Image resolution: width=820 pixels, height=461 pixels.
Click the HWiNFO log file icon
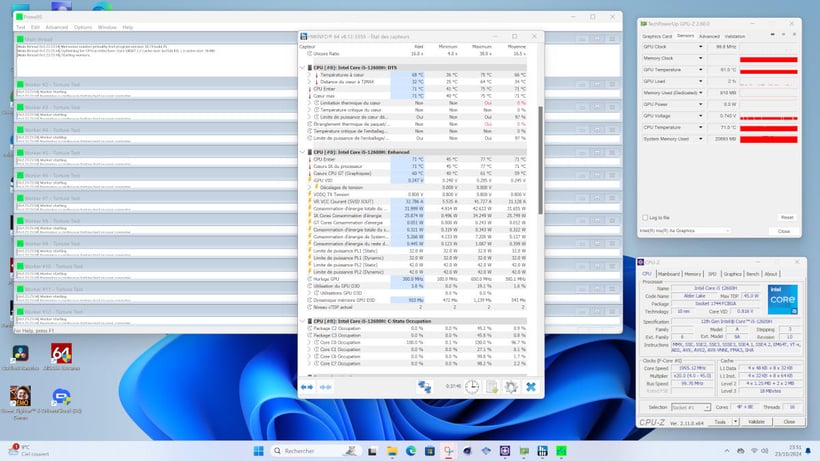(492, 387)
